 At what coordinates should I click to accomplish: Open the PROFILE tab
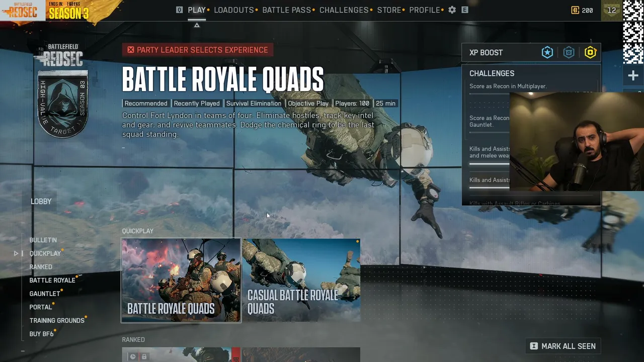(425, 10)
